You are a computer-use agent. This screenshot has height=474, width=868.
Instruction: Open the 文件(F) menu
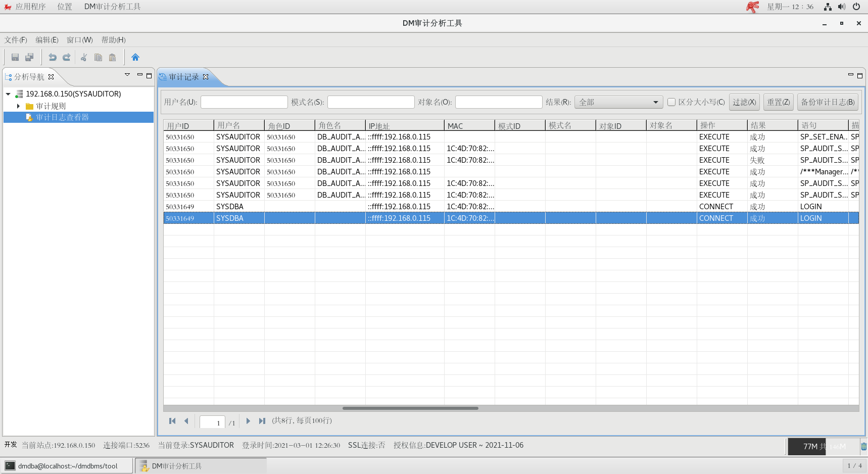pyautogui.click(x=16, y=40)
